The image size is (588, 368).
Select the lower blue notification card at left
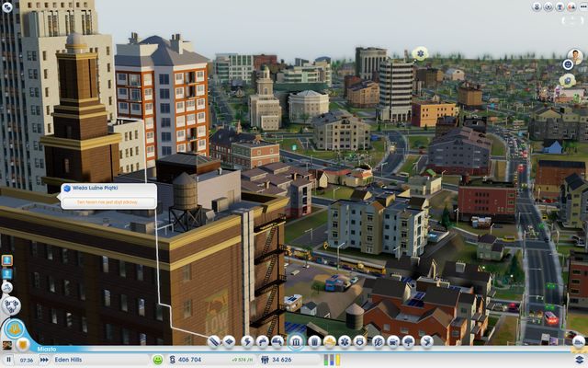click(x=7, y=274)
